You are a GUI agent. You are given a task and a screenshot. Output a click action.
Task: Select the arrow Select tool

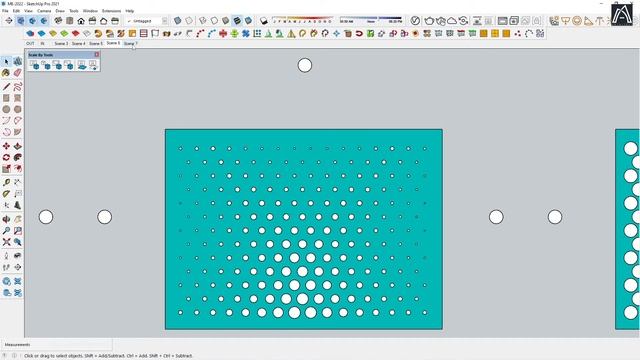click(x=6, y=61)
